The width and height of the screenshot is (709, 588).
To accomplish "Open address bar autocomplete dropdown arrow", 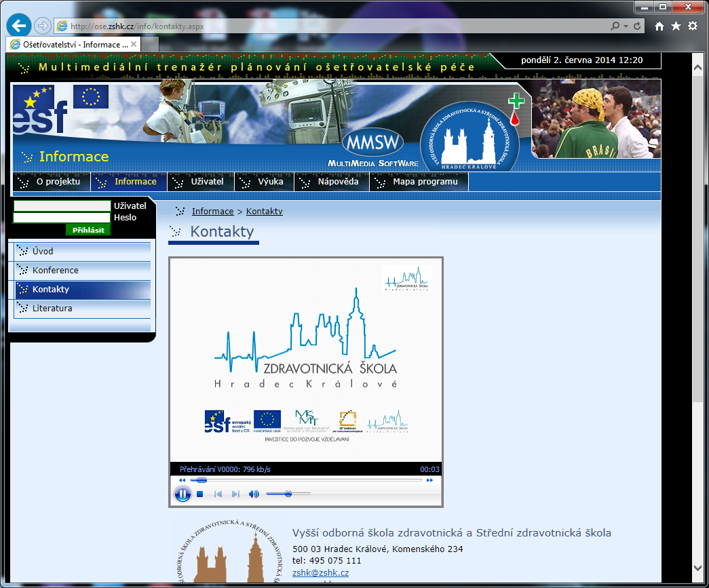I will (626, 26).
